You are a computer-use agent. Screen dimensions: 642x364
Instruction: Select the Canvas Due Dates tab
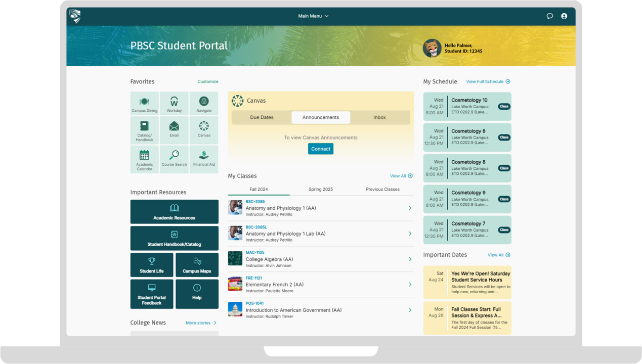pos(262,117)
